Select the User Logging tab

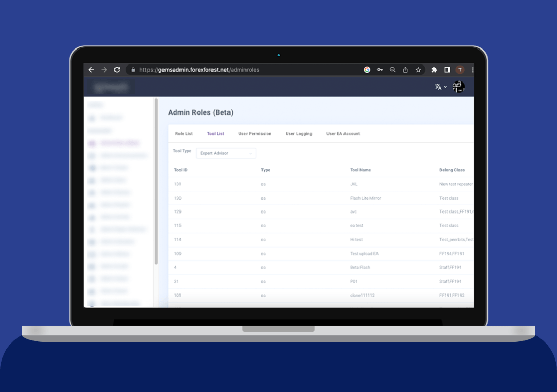click(299, 134)
